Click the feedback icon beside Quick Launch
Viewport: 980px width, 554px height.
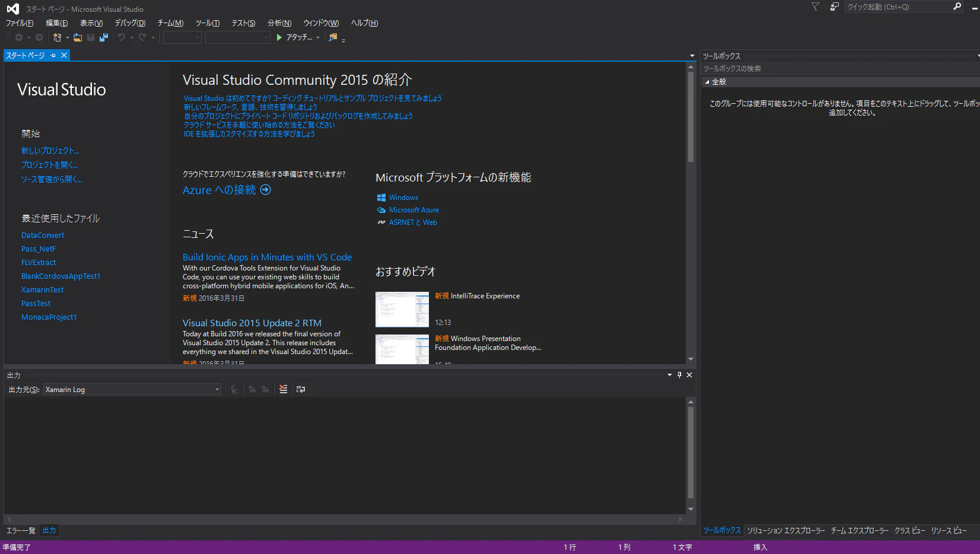[835, 7]
